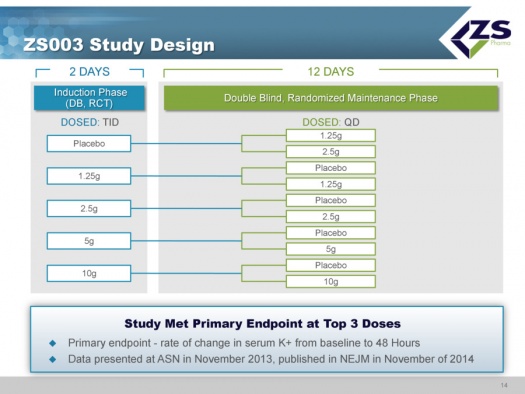Click the induction Placebo box
Viewport: 525px width, 394px height.
tap(89, 144)
